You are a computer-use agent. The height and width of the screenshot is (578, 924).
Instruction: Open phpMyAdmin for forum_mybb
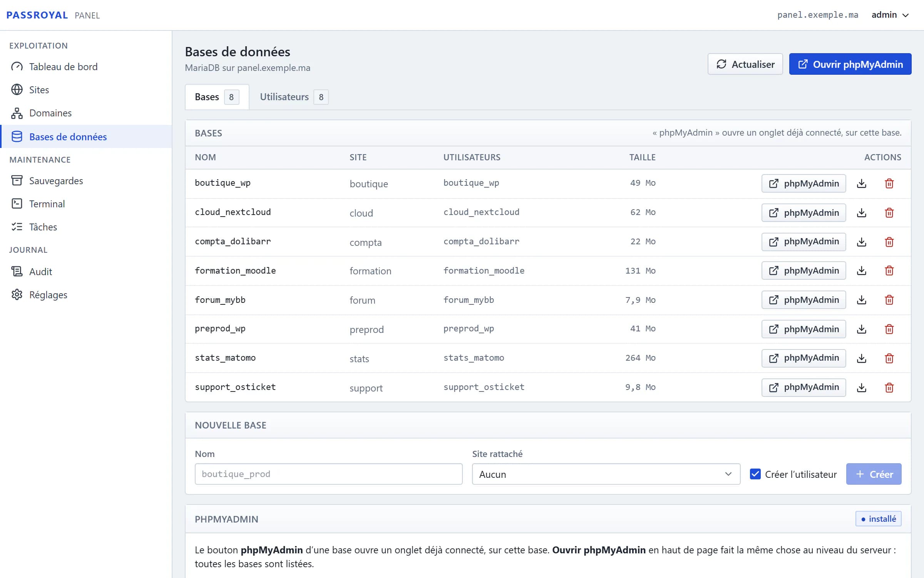803,300
